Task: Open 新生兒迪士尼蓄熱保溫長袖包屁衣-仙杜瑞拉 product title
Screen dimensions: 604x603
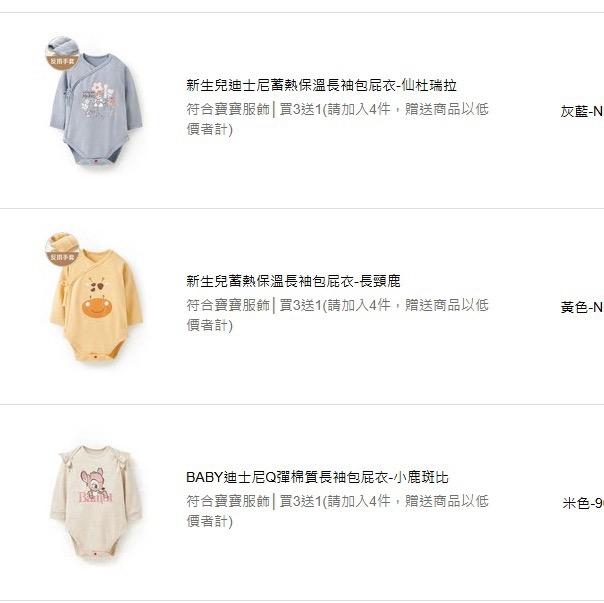Action: (321, 85)
